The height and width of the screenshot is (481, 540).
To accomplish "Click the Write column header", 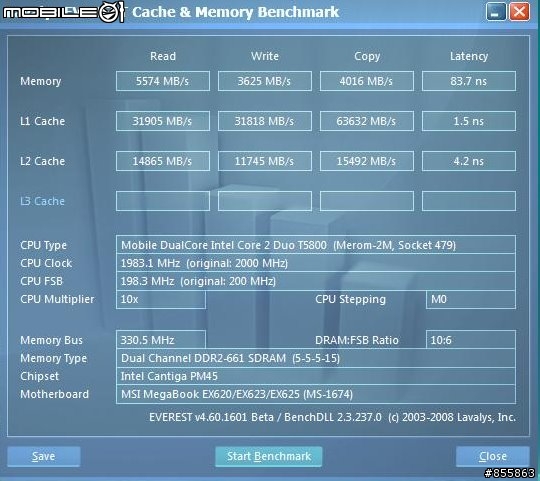I will 265,56.
